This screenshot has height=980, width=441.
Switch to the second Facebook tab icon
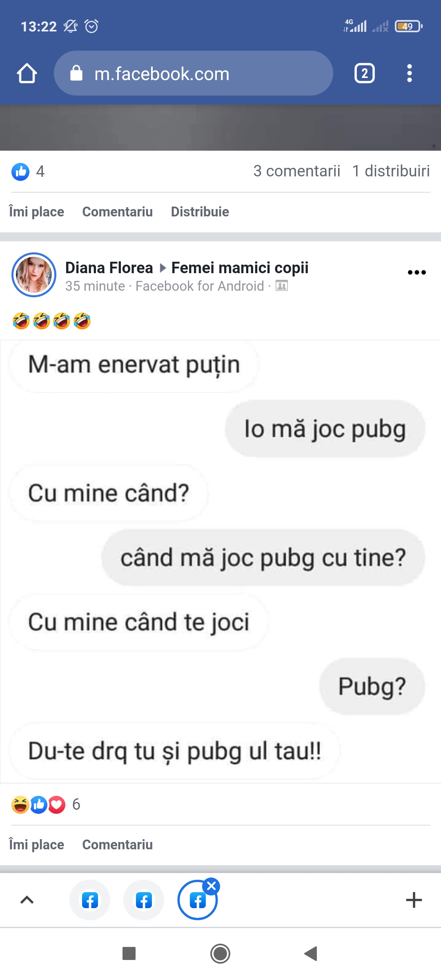click(144, 900)
